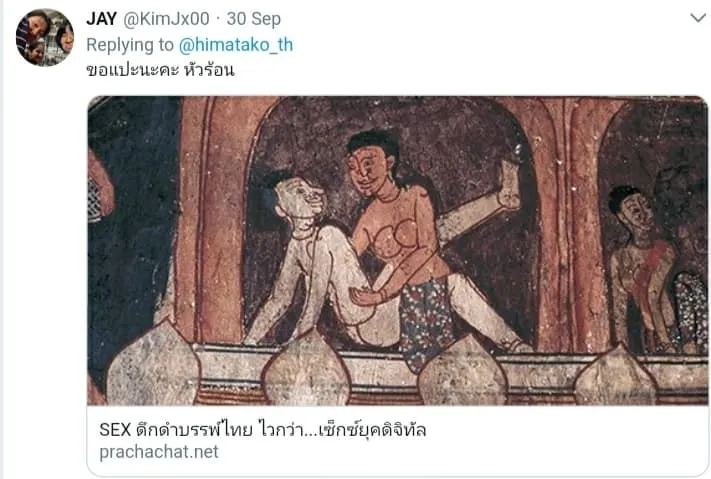This screenshot has width=711, height=479.
Task: Click the 'Replying to' label
Action: [130, 45]
